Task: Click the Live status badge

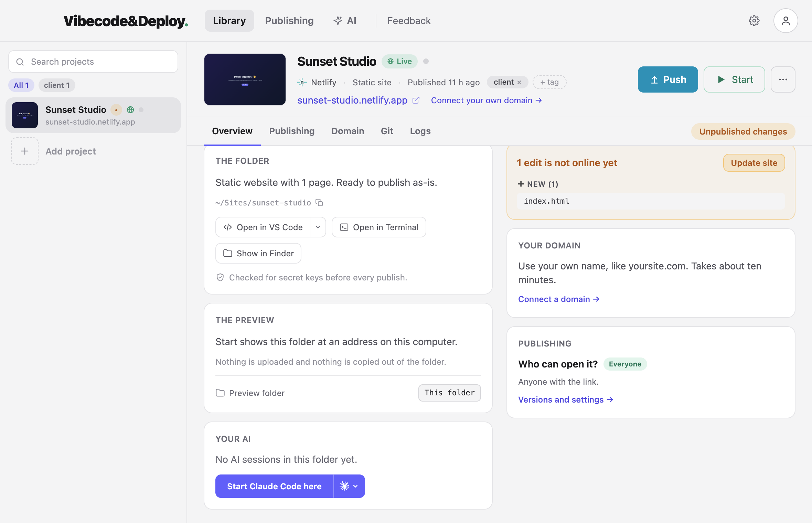Action: pyautogui.click(x=399, y=61)
